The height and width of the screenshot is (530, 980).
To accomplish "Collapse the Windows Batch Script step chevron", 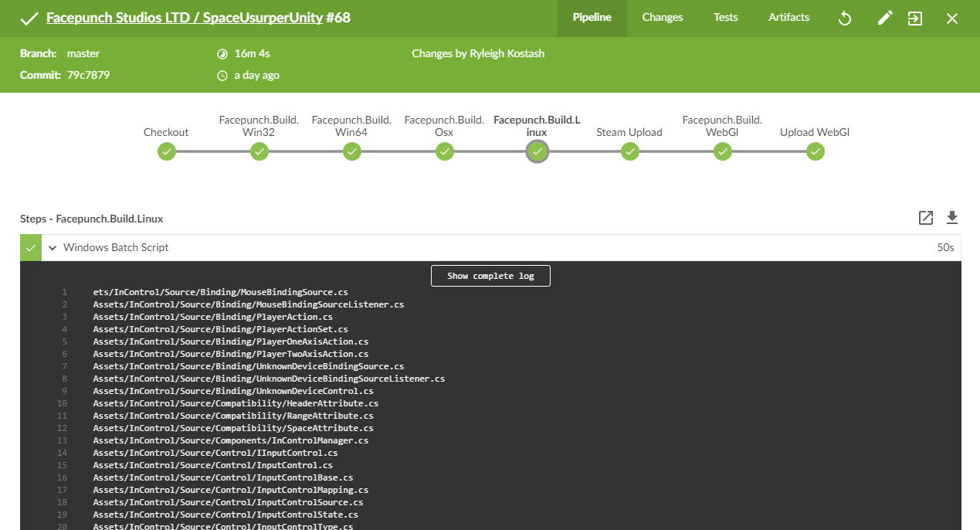I will click(x=53, y=248).
